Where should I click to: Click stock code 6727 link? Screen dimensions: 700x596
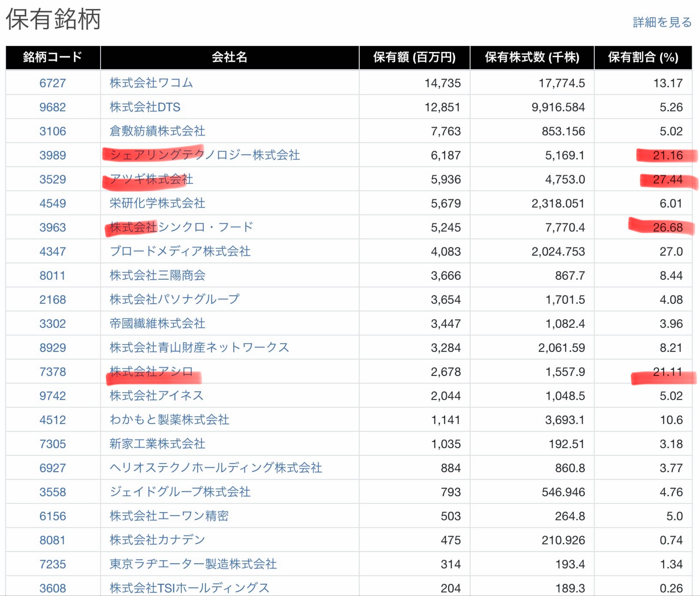click(x=52, y=83)
